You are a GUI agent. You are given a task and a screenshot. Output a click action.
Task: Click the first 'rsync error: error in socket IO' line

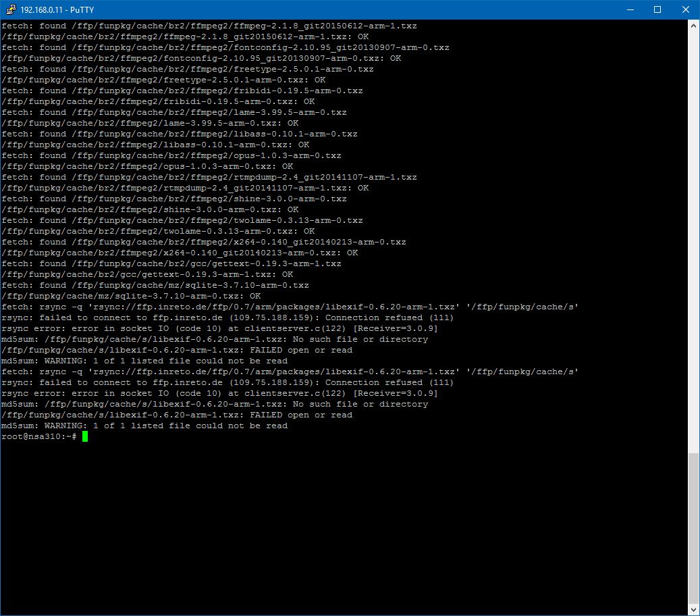point(219,328)
